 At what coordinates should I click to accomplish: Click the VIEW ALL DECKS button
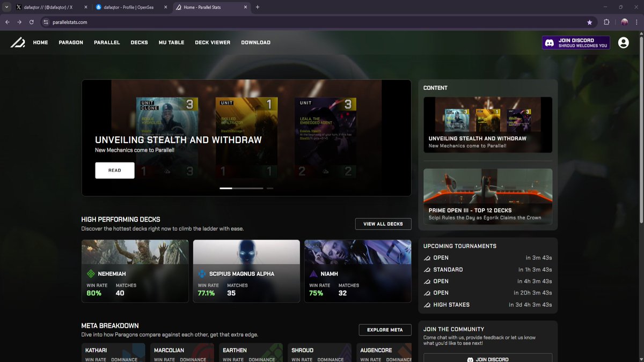pos(383,224)
